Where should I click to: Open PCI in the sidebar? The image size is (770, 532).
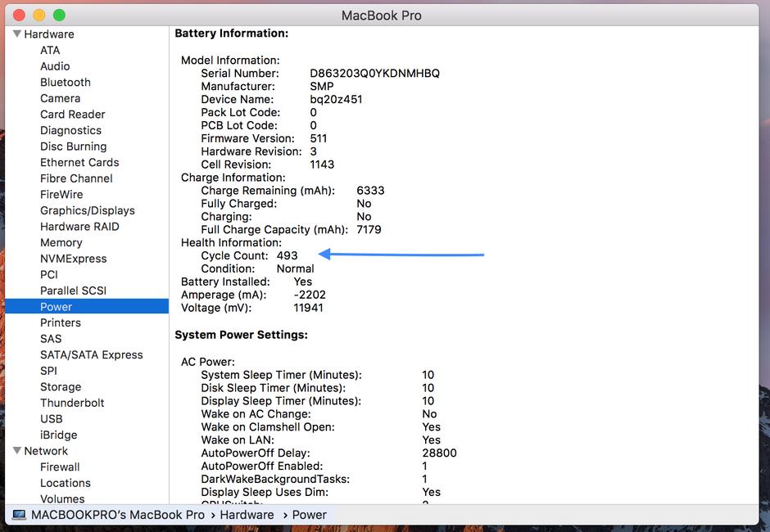point(49,274)
